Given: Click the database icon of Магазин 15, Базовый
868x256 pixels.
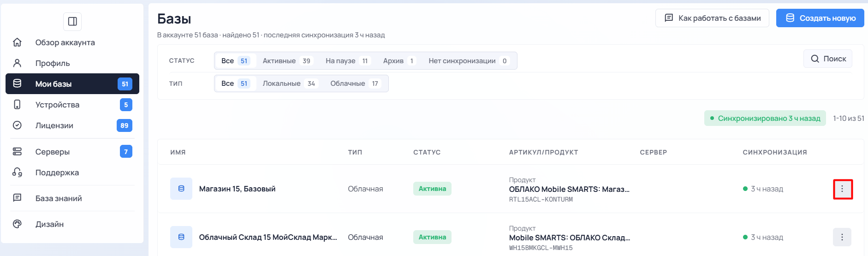Looking at the screenshot, I should (x=181, y=189).
